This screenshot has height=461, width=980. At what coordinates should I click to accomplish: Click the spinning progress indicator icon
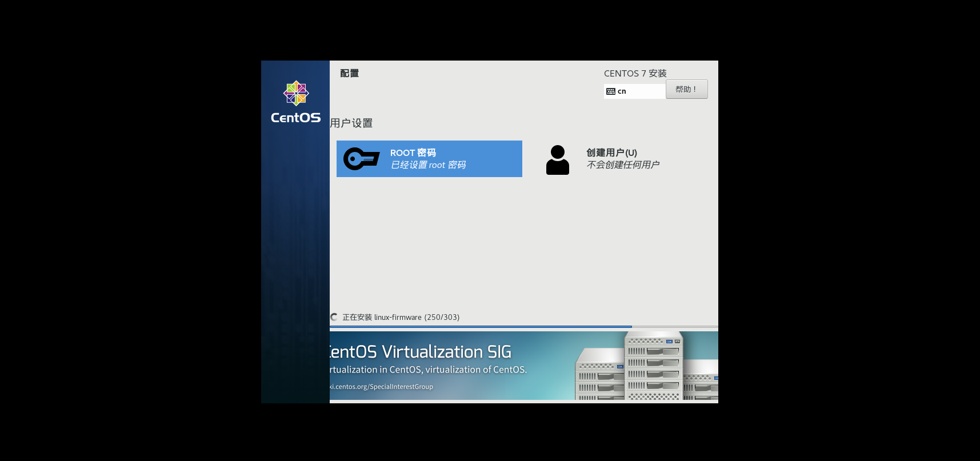pos(334,317)
